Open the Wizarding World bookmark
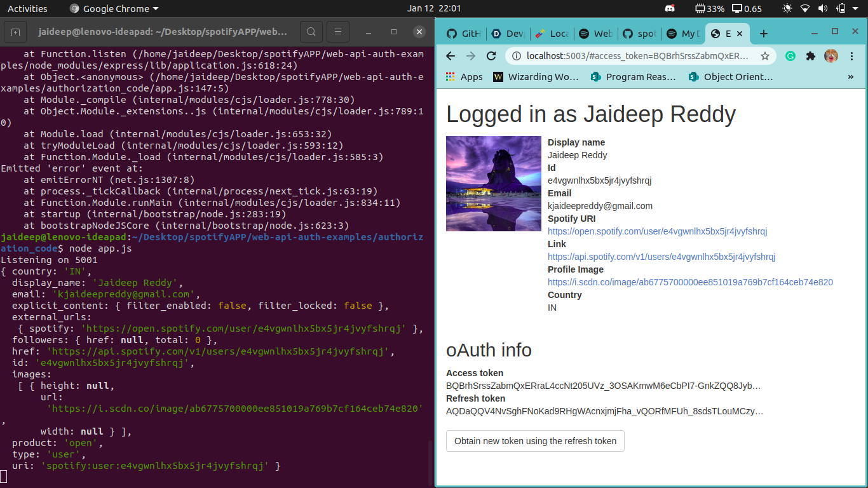 pos(536,77)
